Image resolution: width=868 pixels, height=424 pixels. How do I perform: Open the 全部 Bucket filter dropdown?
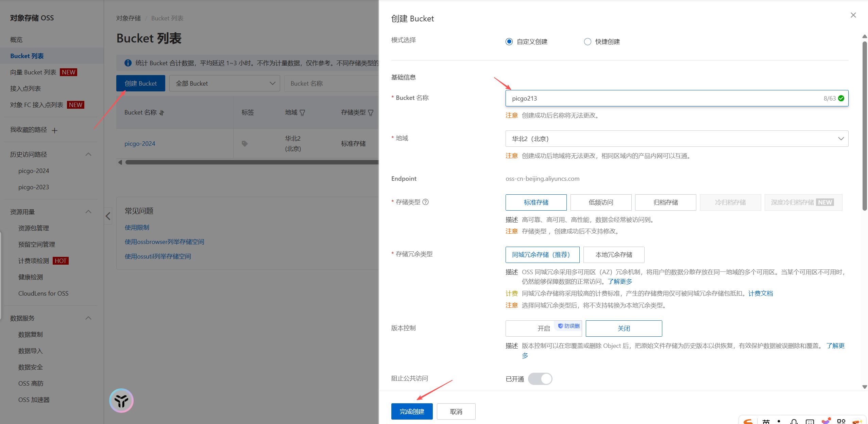(224, 83)
